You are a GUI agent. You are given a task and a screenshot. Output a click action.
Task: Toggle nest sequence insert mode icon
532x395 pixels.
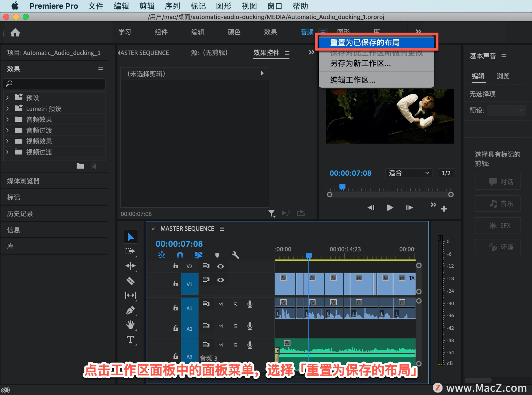pyautogui.click(x=162, y=255)
